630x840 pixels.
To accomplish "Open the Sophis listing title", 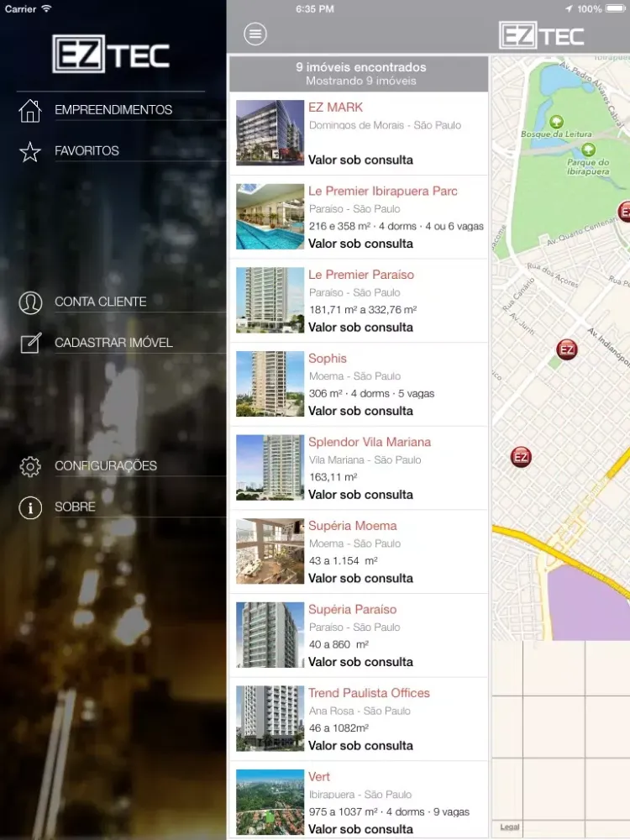I will pos(328,359).
